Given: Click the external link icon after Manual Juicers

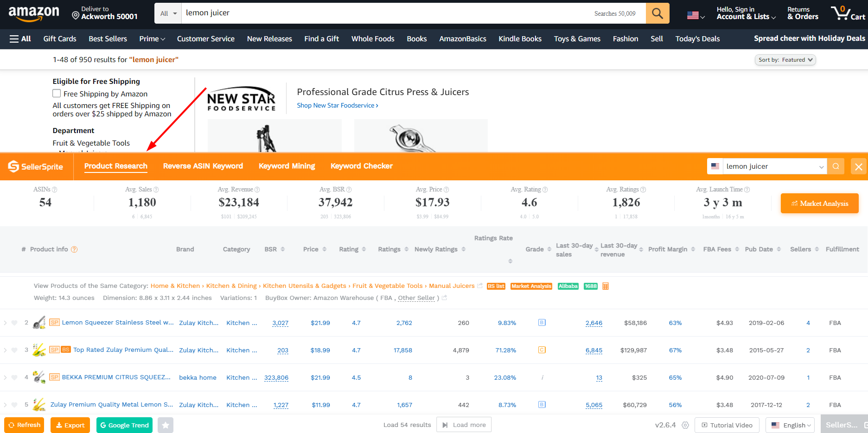Looking at the screenshot, I should click(x=480, y=286).
